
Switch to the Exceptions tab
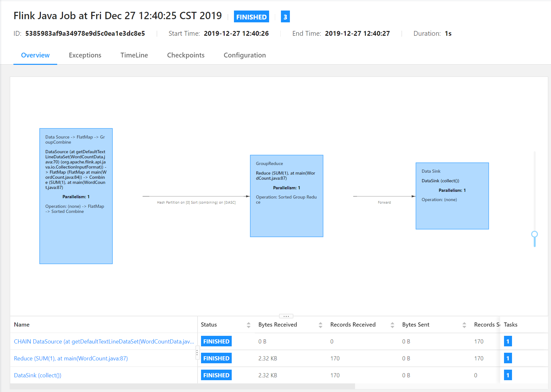coord(85,55)
